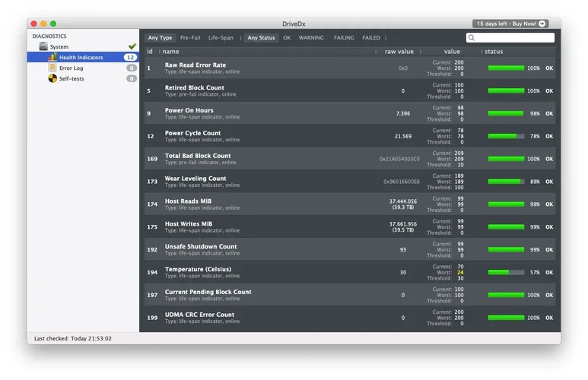This screenshot has height=380, width=588.
Task: Click the System drive icon in sidebar
Action: click(43, 47)
